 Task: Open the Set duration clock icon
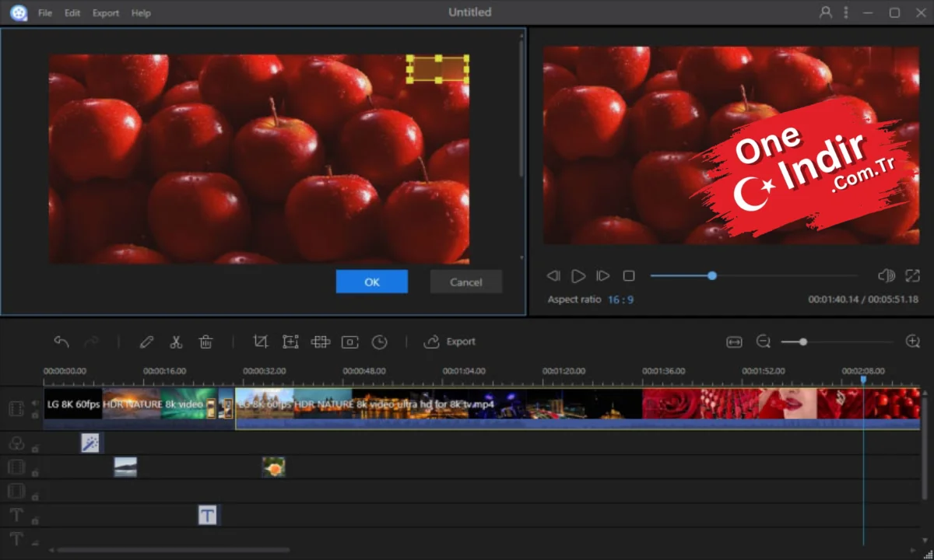coord(379,342)
